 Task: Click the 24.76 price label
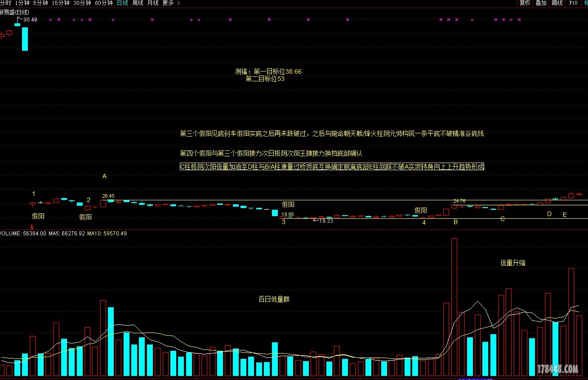pos(459,201)
